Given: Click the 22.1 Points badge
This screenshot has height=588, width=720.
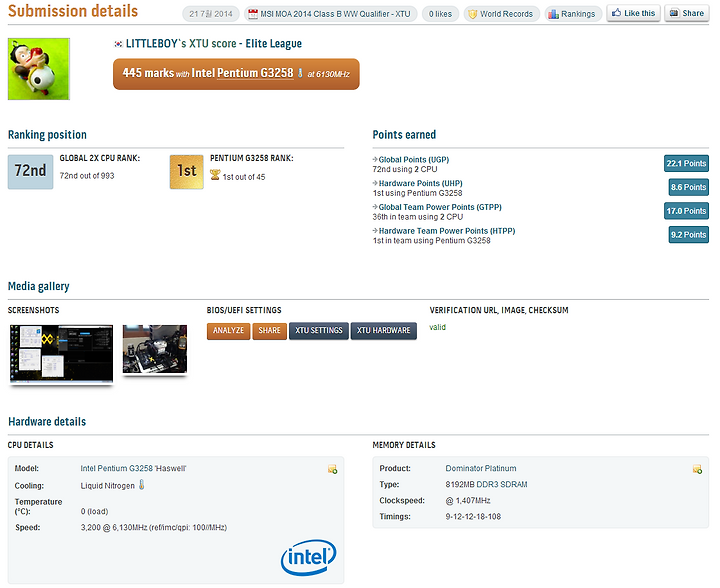Looking at the screenshot, I should click(x=686, y=163).
